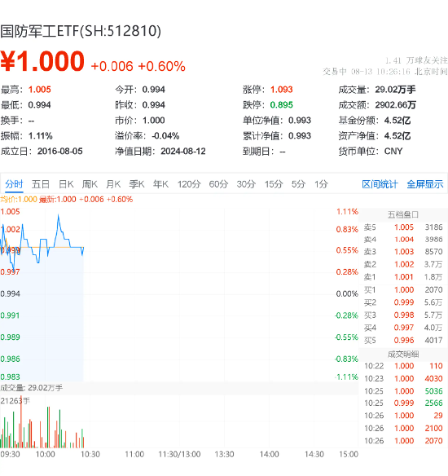
Task: Click the 成交量: 29.02万手 chart label
Action: point(32,388)
